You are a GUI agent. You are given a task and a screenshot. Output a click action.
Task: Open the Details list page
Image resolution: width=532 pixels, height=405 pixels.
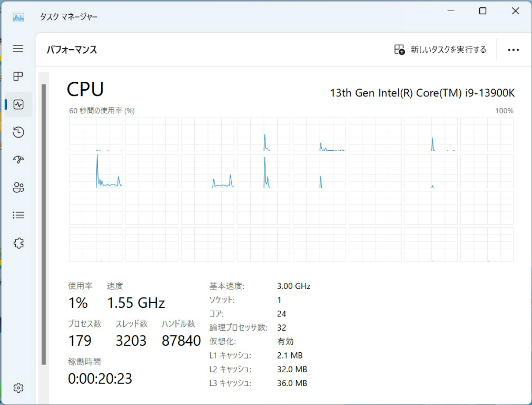click(x=18, y=215)
